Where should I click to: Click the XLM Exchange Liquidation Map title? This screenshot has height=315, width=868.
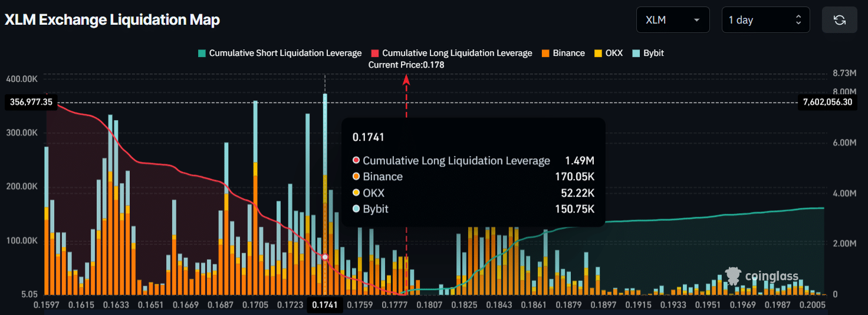(x=113, y=20)
